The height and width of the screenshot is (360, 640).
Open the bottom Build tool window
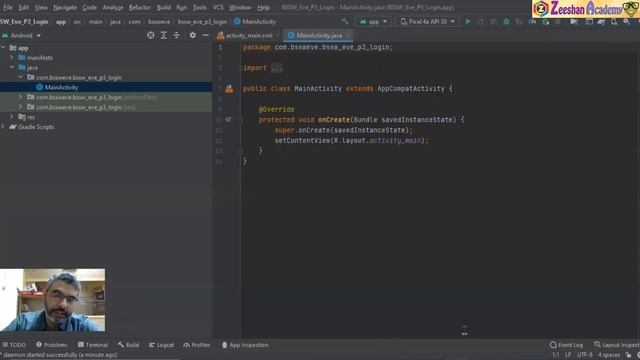pyautogui.click(x=129, y=345)
